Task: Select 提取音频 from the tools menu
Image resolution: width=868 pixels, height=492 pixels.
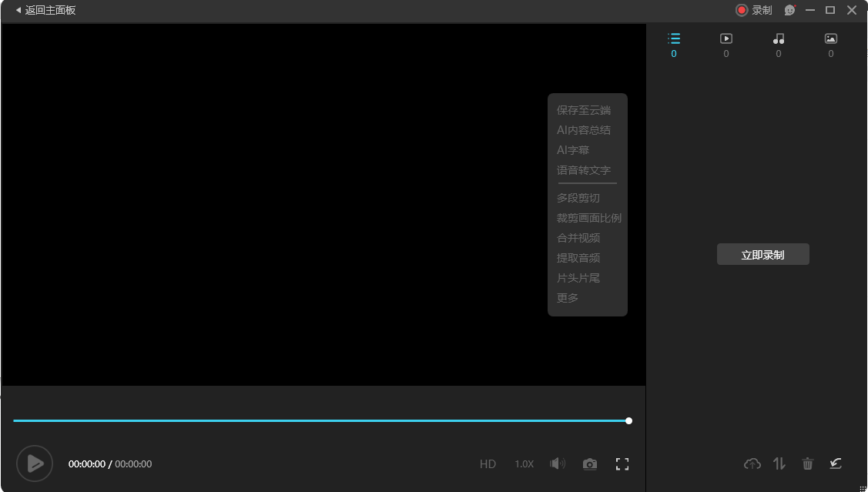Action: (578, 257)
